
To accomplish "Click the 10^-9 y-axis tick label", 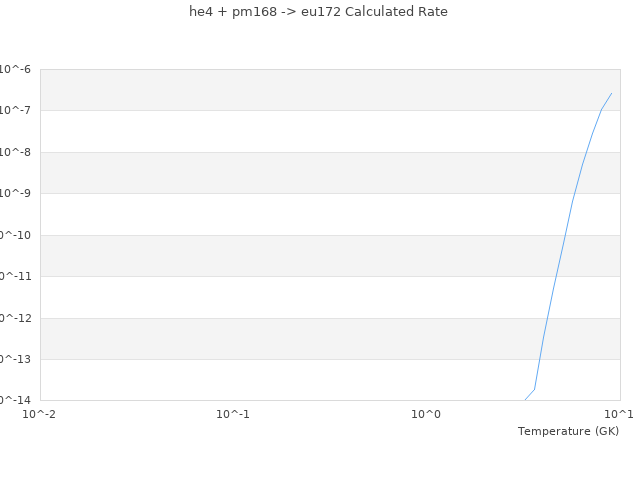I will (15, 193).
